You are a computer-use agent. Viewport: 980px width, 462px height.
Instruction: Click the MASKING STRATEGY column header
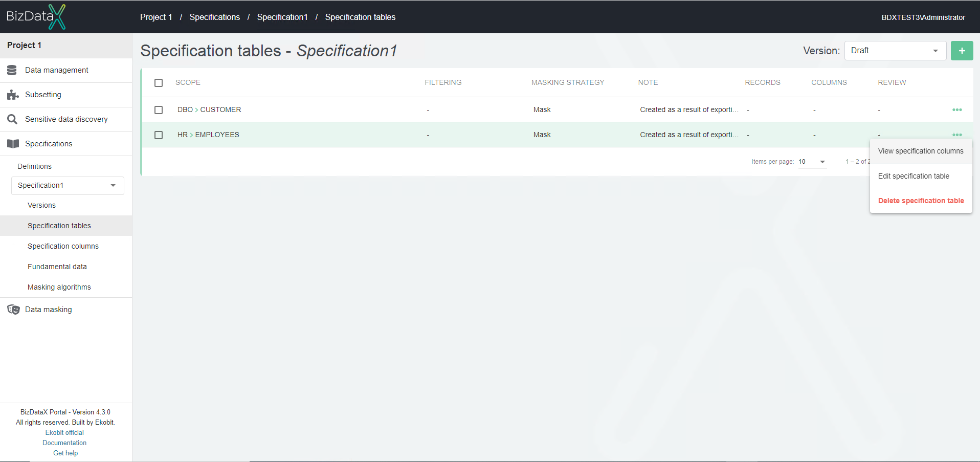568,82
